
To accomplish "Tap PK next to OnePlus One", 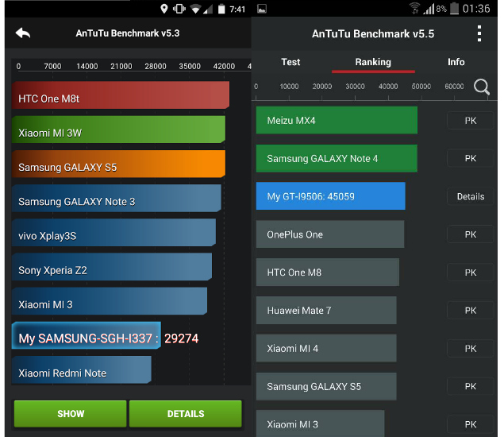I will (470, 234).
